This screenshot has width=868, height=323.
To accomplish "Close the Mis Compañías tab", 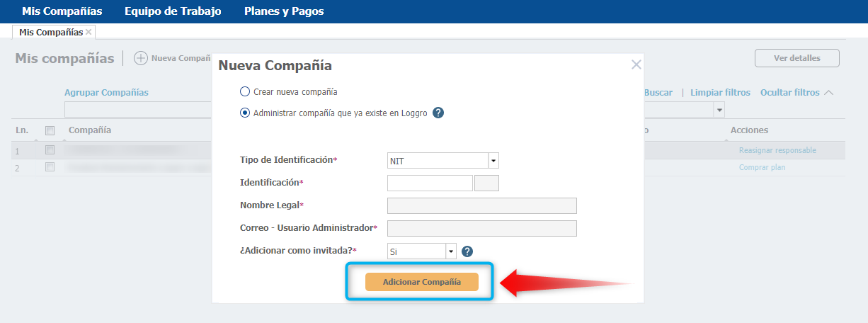I will click(x=88, y=32).
